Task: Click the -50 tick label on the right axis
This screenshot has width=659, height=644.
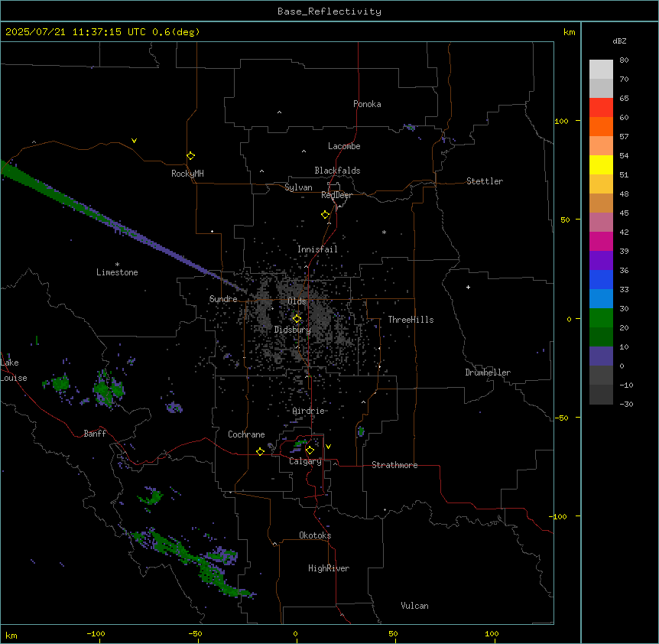Action: point(561,418)
